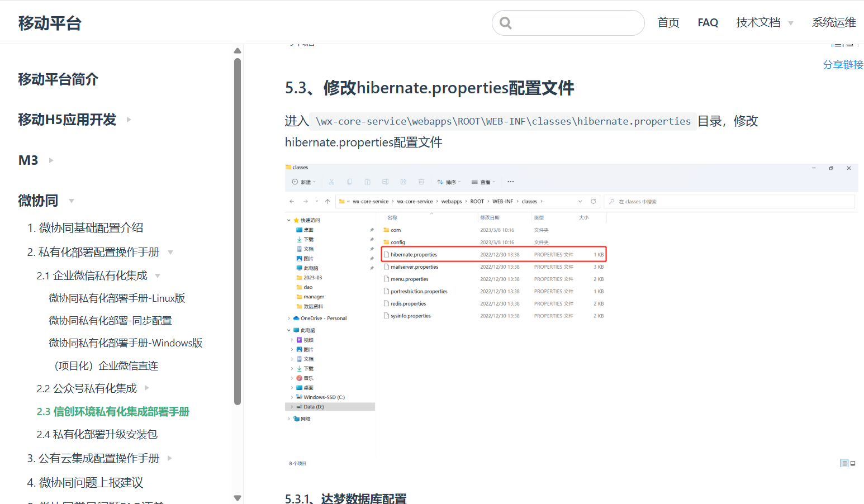Open 1. 微协同基础配置介绍
Image resolution: width=864 pixels, height=504 pixels.
click(x=85, y=228)
